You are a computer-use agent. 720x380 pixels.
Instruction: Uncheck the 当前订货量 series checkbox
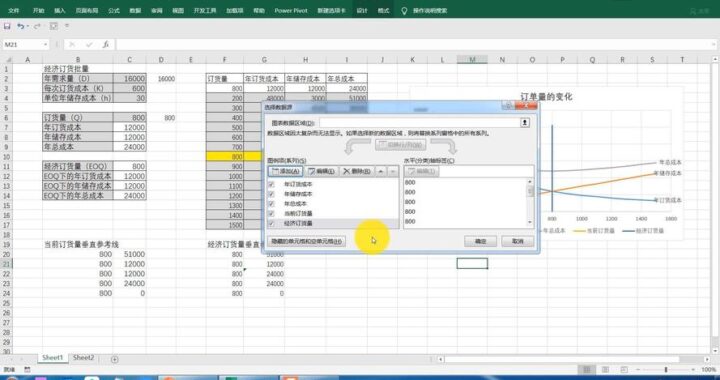(271, 213)
